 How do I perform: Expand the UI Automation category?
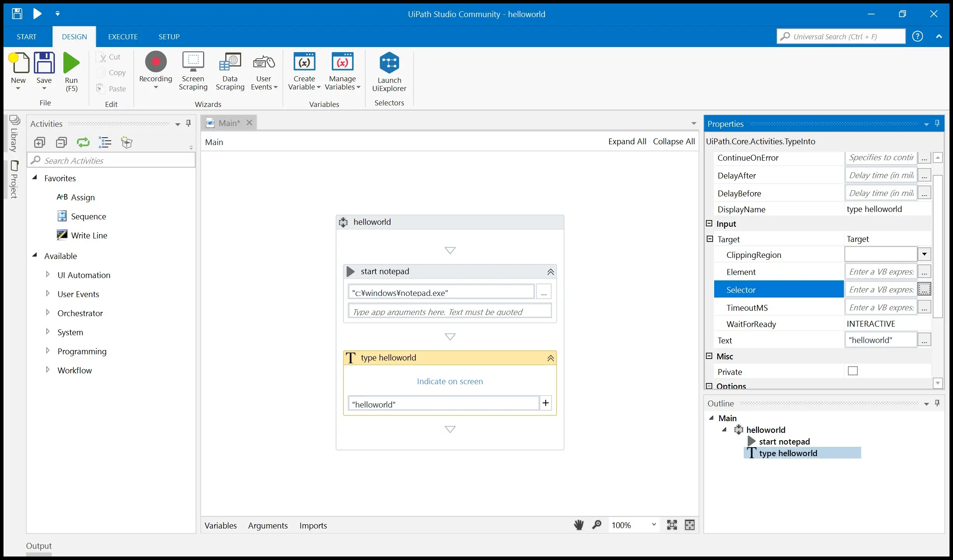coord(48,275)
